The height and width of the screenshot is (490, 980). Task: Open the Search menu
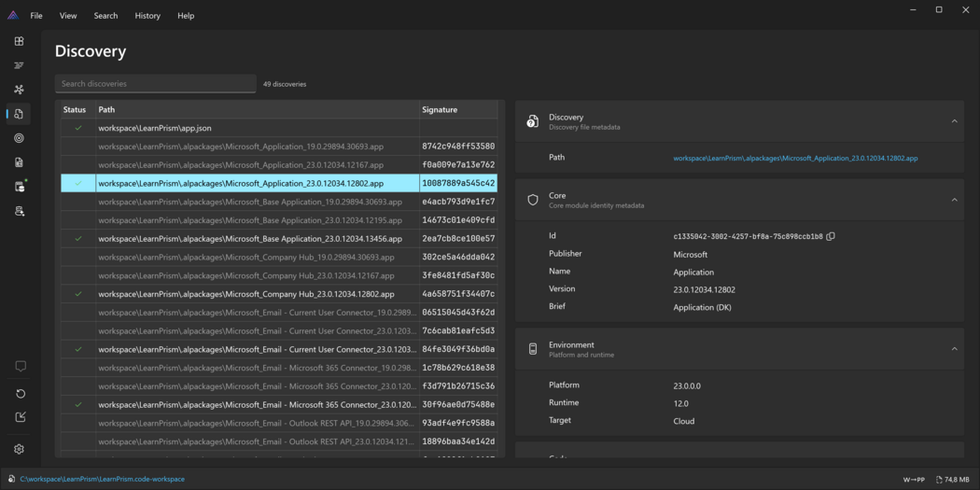[105, 16]
